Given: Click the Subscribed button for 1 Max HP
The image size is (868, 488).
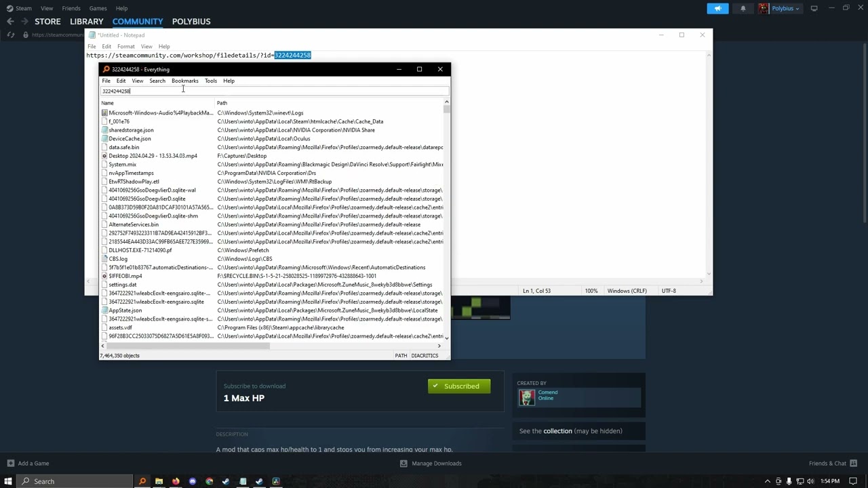Looking at the screenshot, I should coord(459,386).
